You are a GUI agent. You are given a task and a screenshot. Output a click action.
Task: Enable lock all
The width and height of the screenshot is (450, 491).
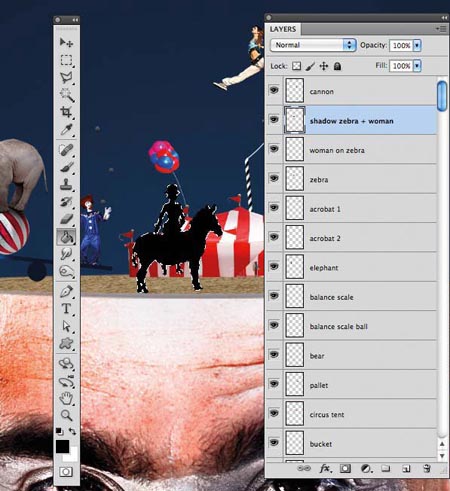click(337, 66)
